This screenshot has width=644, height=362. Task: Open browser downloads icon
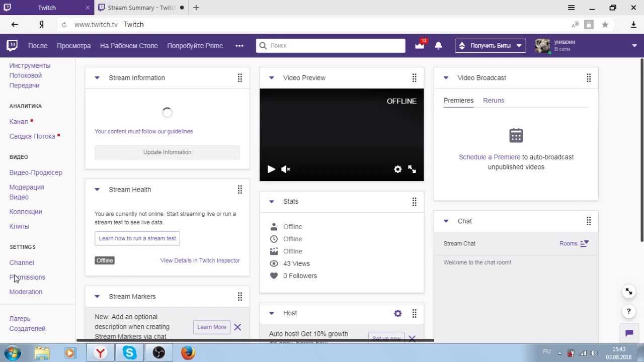click(634, 24)
